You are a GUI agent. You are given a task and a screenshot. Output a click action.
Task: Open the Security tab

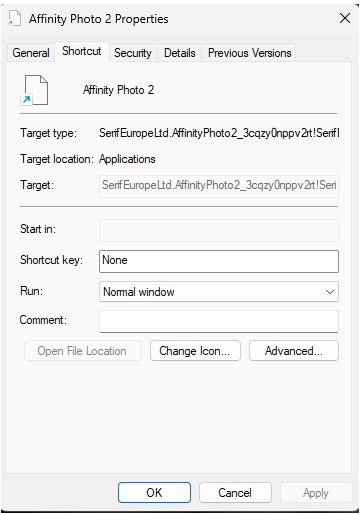pyautogui.click(x=133, y=53)
